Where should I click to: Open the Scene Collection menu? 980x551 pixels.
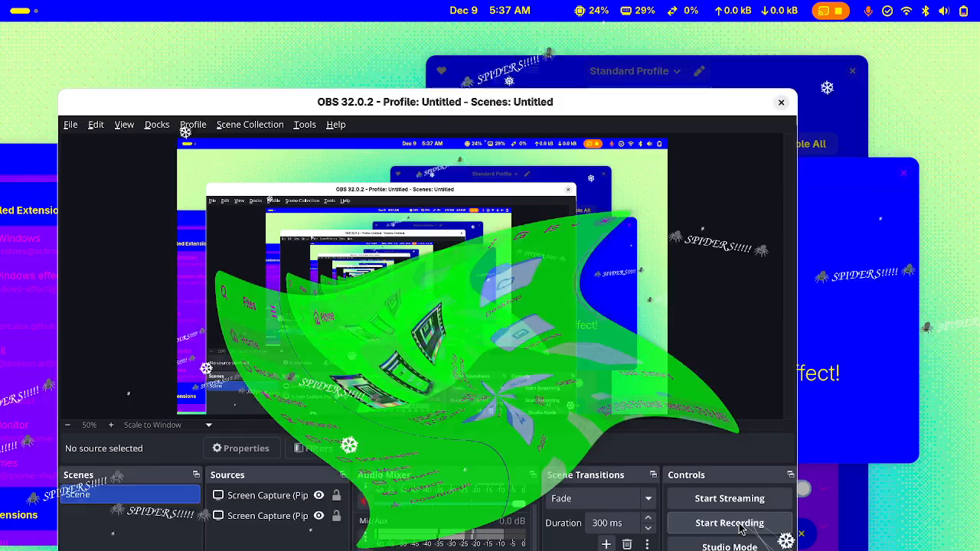250,125
